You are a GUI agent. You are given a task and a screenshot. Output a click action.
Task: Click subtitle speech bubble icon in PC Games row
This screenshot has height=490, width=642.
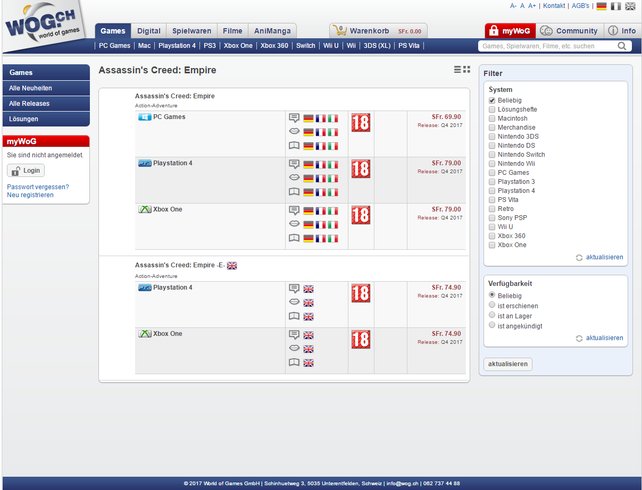294,118
